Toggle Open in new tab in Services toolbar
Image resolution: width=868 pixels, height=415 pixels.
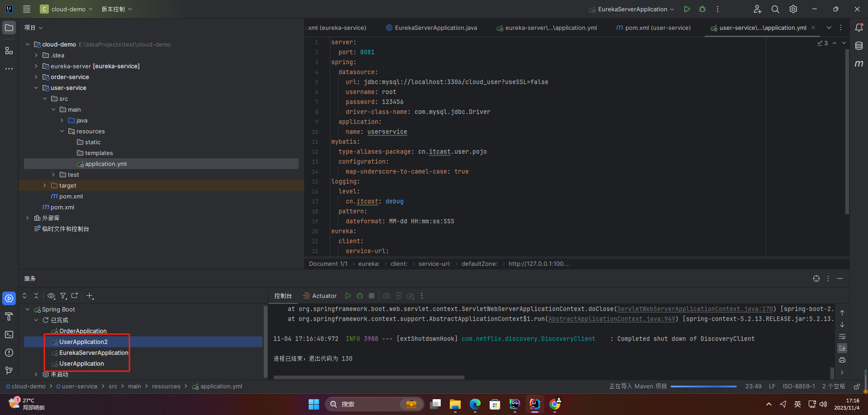tap(75, 296)
